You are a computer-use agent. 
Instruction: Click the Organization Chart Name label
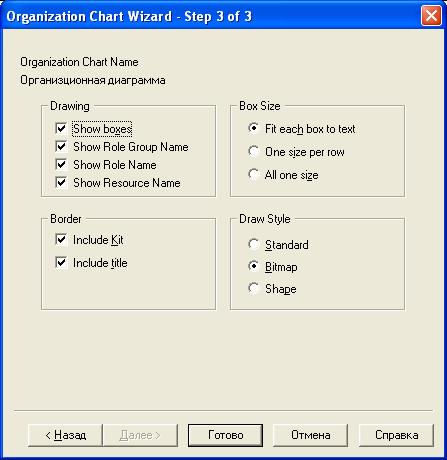79,62
